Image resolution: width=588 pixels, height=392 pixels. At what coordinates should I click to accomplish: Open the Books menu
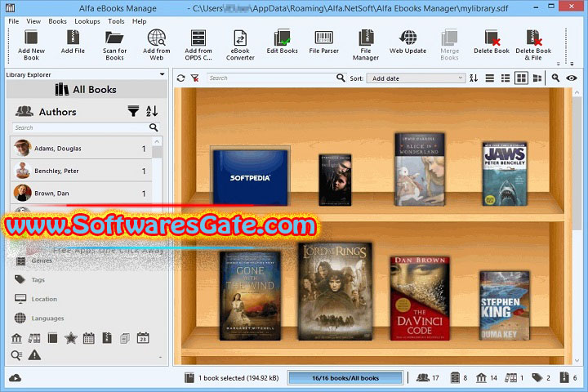(57, 21)
